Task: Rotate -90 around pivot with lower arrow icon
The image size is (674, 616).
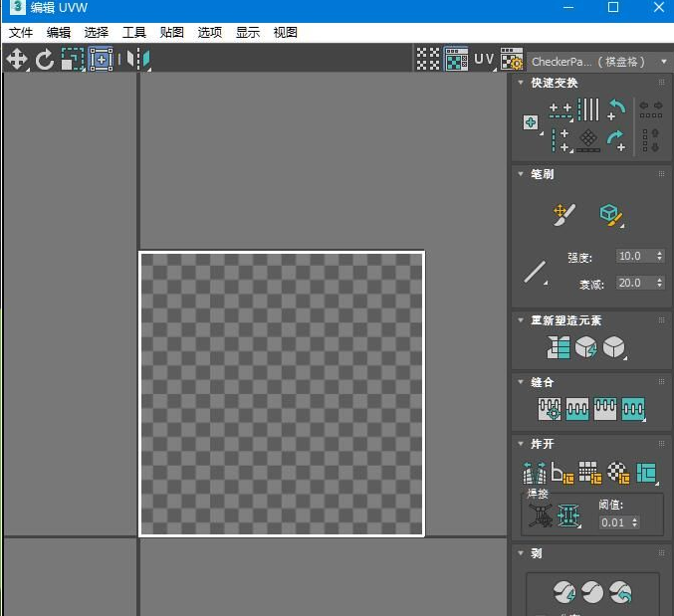Action: pos(616,141)
